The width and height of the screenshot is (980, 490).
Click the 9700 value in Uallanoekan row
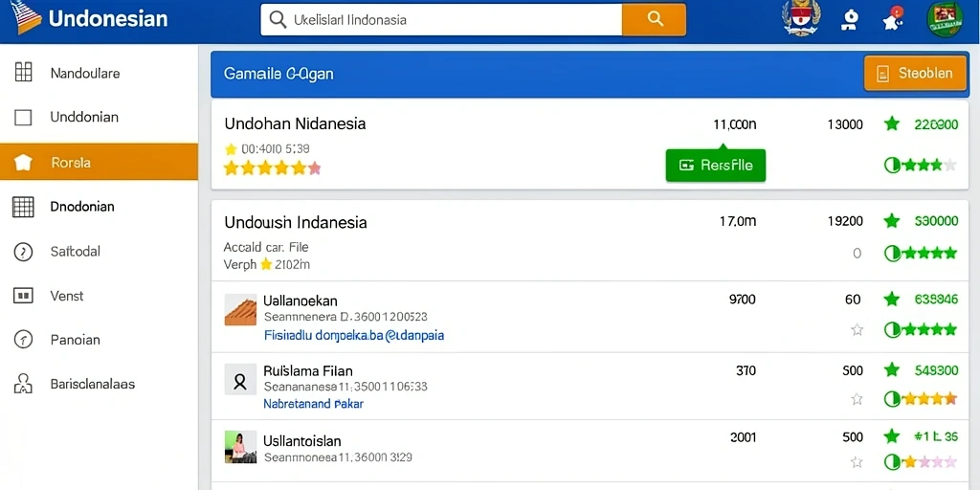[743, 300]
